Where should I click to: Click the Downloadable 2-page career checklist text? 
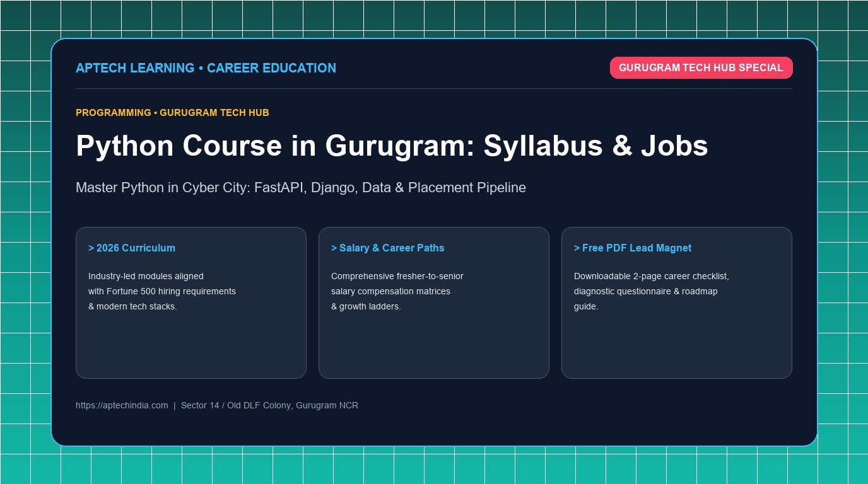(x=652, y=291)
